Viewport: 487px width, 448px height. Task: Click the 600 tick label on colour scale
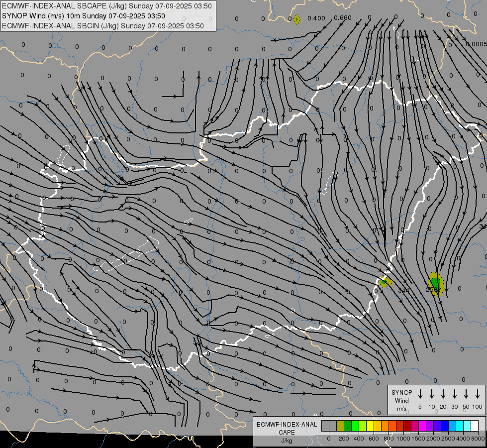(x=374, y=439)
